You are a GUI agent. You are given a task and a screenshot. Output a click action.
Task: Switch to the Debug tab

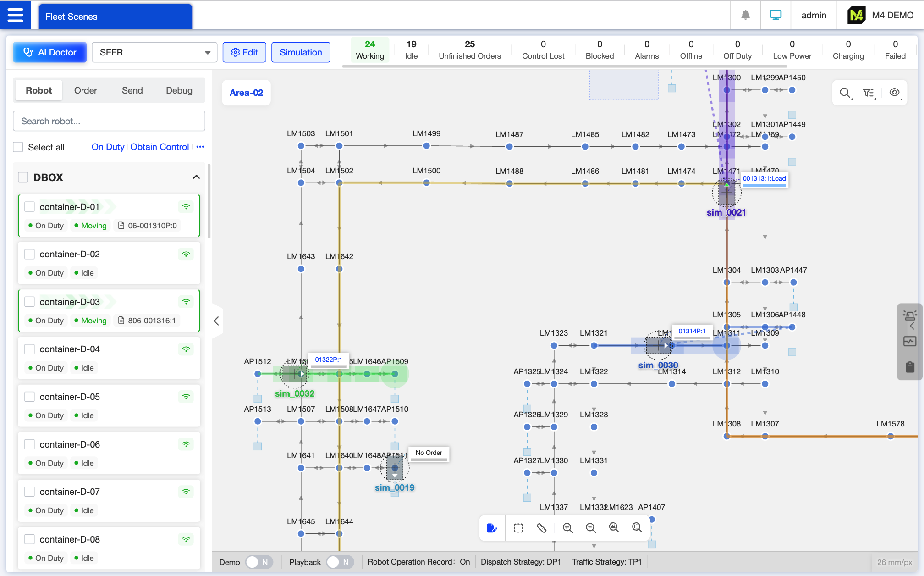pos(179,90)
